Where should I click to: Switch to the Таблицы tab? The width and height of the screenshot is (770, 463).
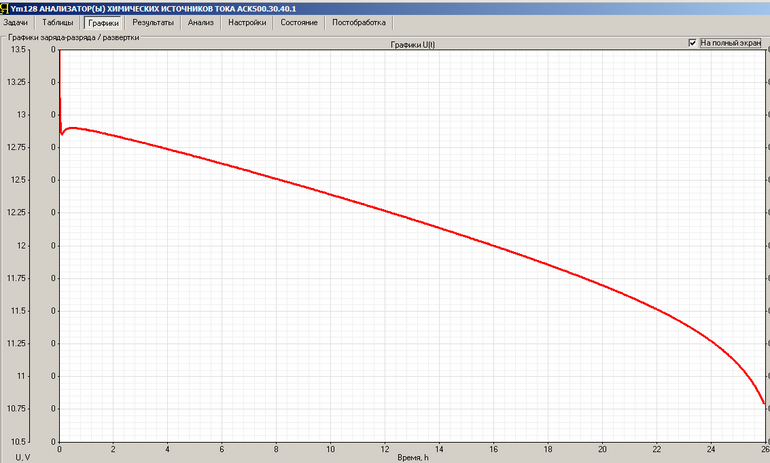(x=57, y=23)
